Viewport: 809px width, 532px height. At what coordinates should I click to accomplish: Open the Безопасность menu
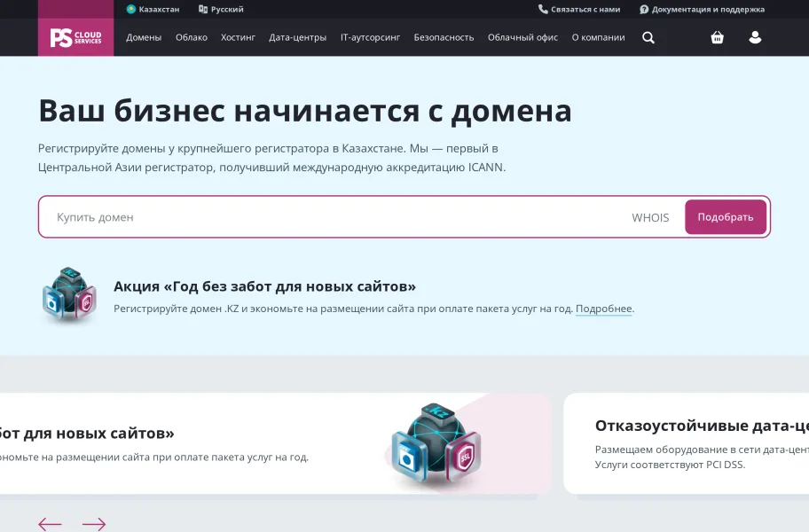click(444, 37)
